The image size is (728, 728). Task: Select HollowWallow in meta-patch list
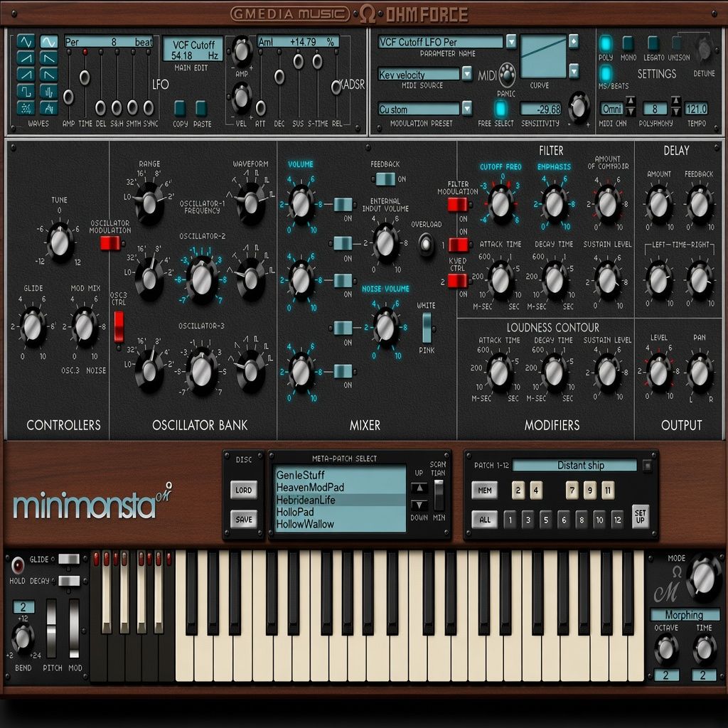[339, 524]
